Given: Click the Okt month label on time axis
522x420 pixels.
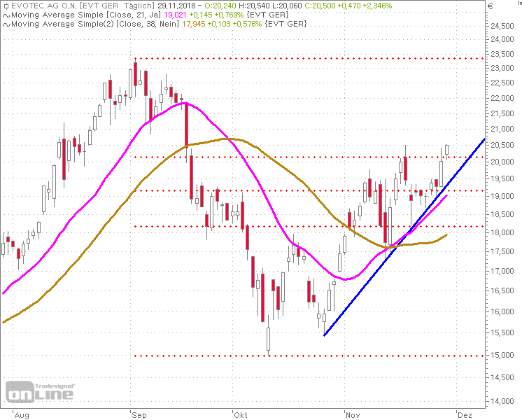Looking at the screenshot, I should (x=241, y=415).
